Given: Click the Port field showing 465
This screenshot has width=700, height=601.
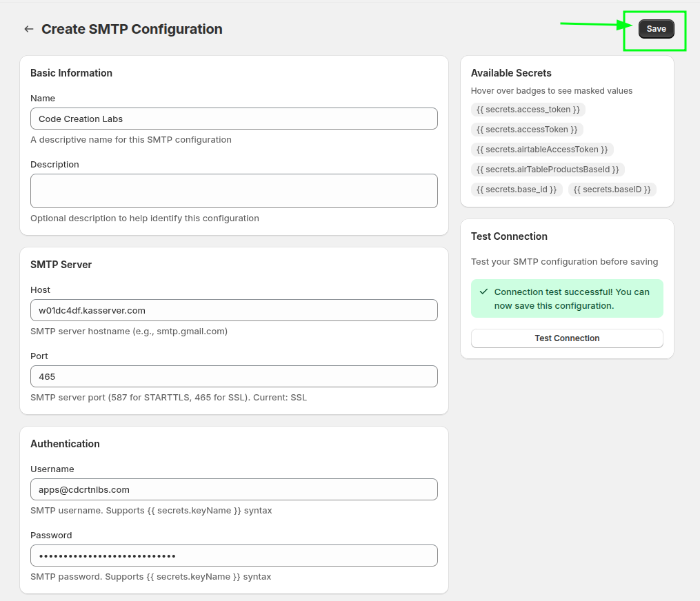Looking at the screenshot, I should click(x=234, y=376).
